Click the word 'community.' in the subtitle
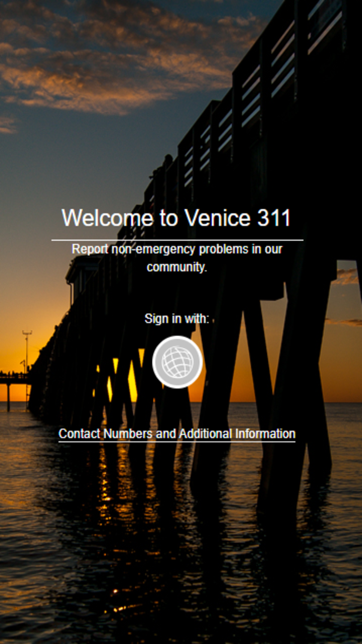 tap(177, 267)
